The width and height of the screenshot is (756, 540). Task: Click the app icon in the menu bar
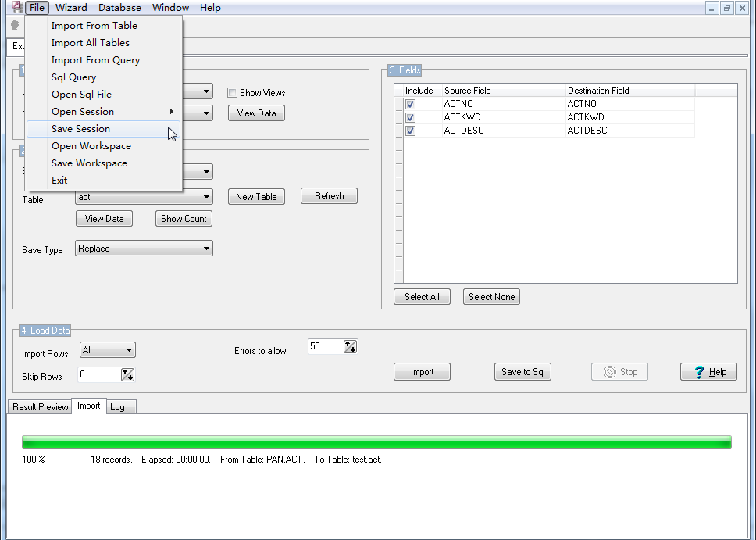click(x=17, y=7)
